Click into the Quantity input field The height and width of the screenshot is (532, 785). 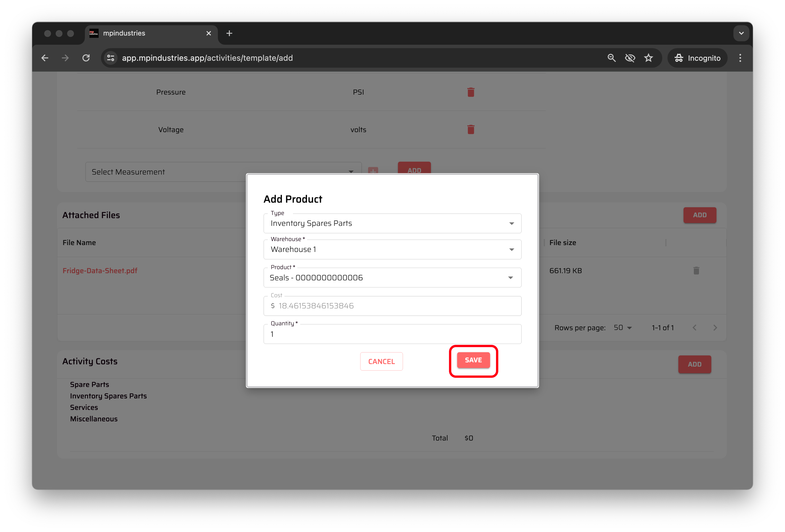(392, 334)
